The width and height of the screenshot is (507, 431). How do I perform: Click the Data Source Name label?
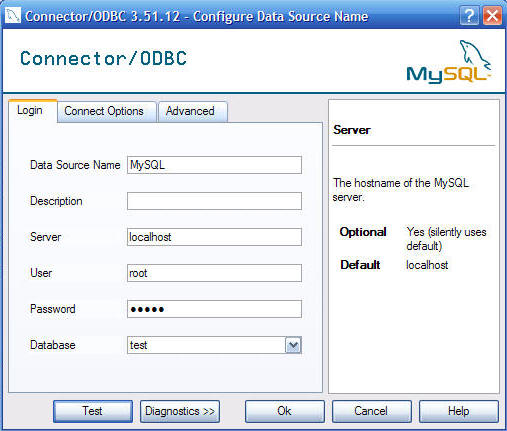click(75, 165)
